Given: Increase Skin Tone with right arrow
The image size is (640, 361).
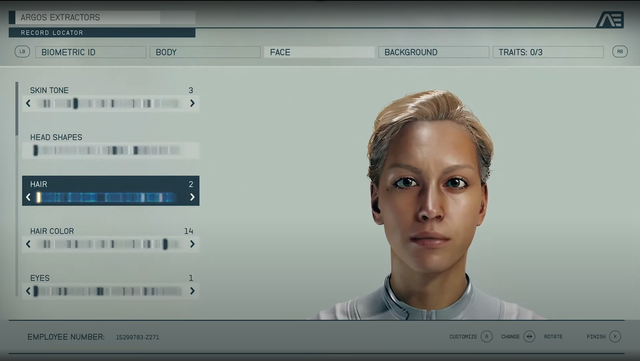Looking at the screenshot, I should 192,103.
